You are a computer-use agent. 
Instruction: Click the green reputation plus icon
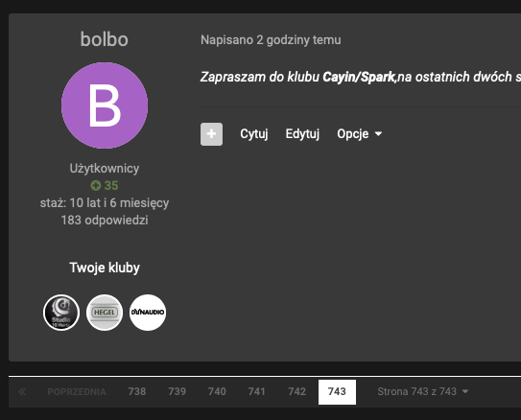coord(96,185)
